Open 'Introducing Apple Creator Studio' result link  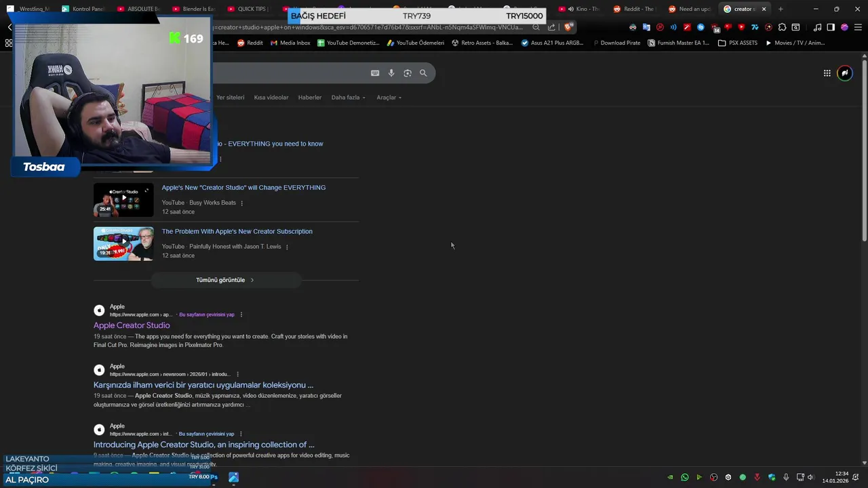click(x=204, y=445)
